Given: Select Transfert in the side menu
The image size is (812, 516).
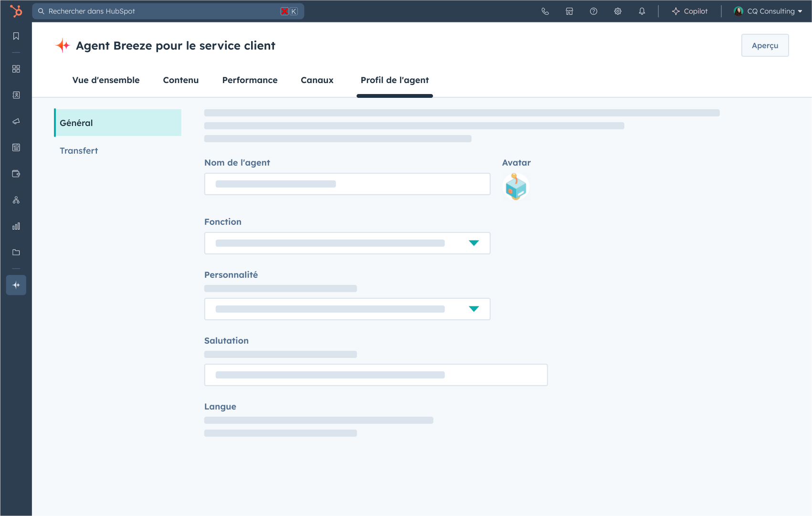Looking at the screenshot, I should tap(79, 151).
